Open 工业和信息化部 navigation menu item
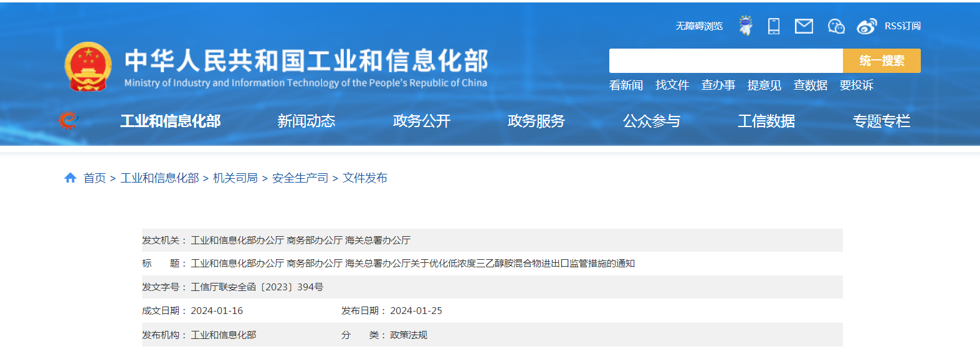 tap(171, 121)
